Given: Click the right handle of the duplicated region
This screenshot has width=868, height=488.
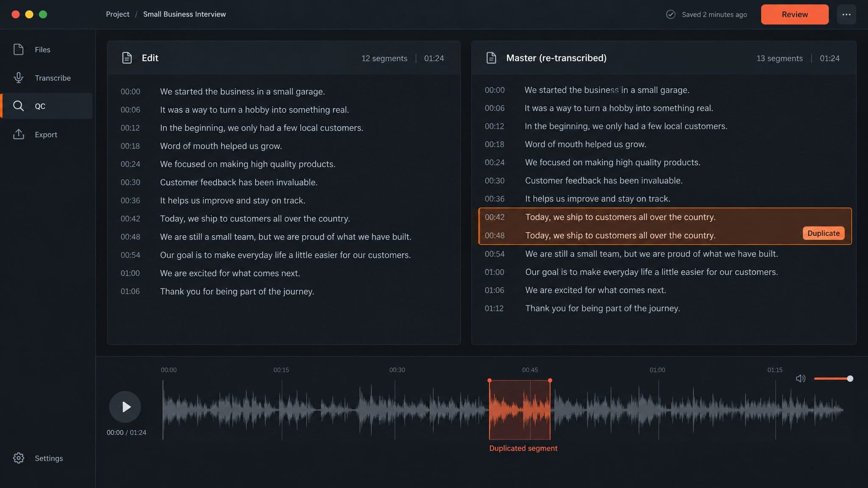Looking at the screenshot, I should [550, 380].
